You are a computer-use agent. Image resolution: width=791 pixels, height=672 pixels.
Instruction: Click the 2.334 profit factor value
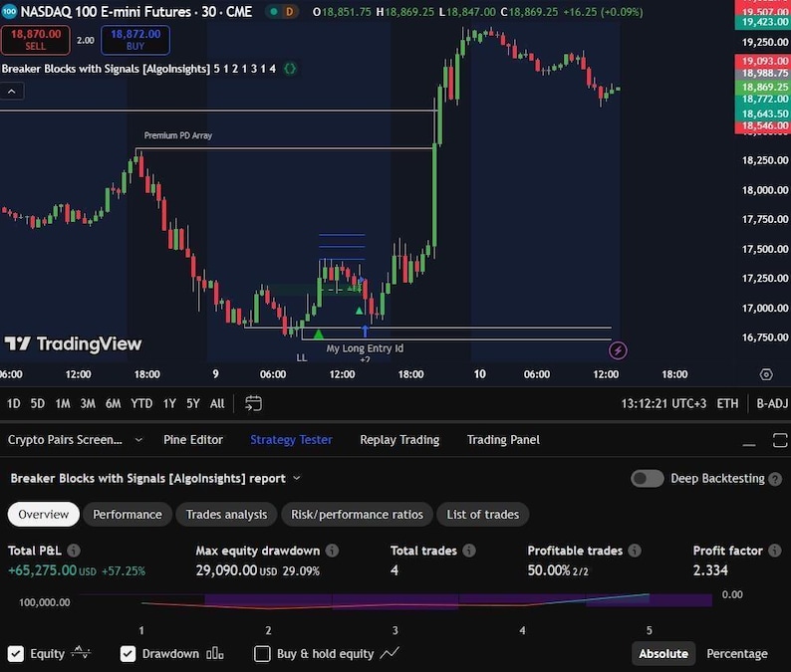coord(710,570)
